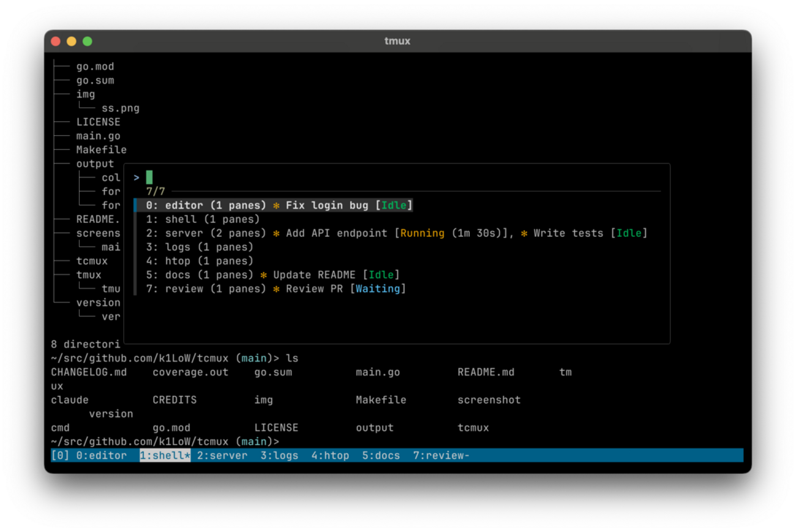Viewport: 796px width, 532px height.
Task: Toggle the asterisk next to Write tests
Action: click(525, 233)
